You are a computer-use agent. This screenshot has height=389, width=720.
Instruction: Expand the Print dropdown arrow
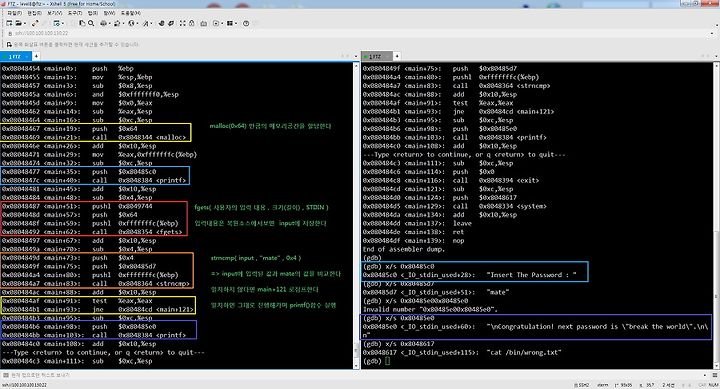(x=109, y=23)
